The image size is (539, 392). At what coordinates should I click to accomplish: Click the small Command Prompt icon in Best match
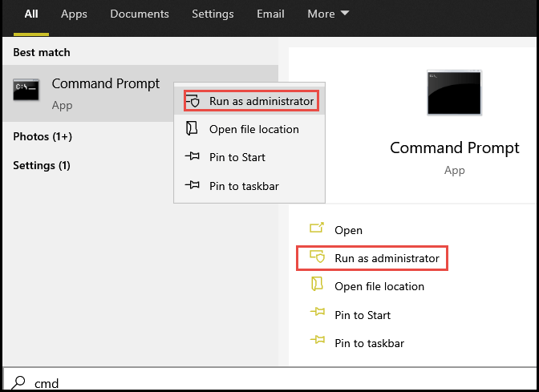click(26, 91)
